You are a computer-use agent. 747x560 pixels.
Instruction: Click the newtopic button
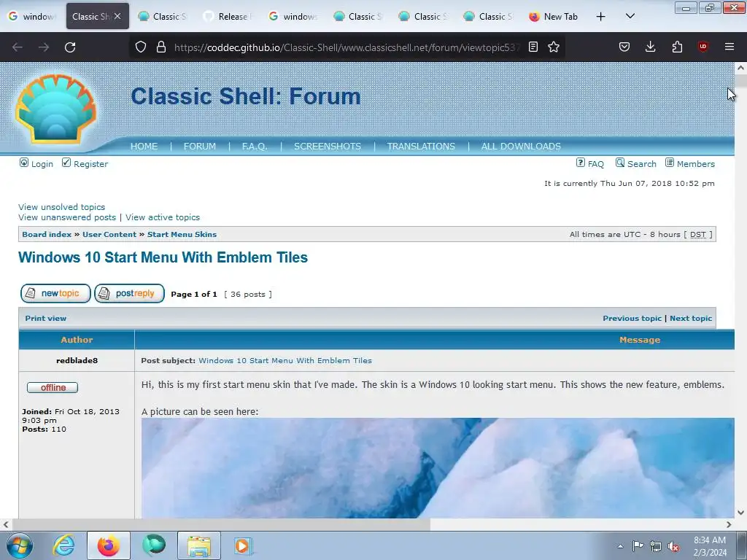[x=55, y=293]
